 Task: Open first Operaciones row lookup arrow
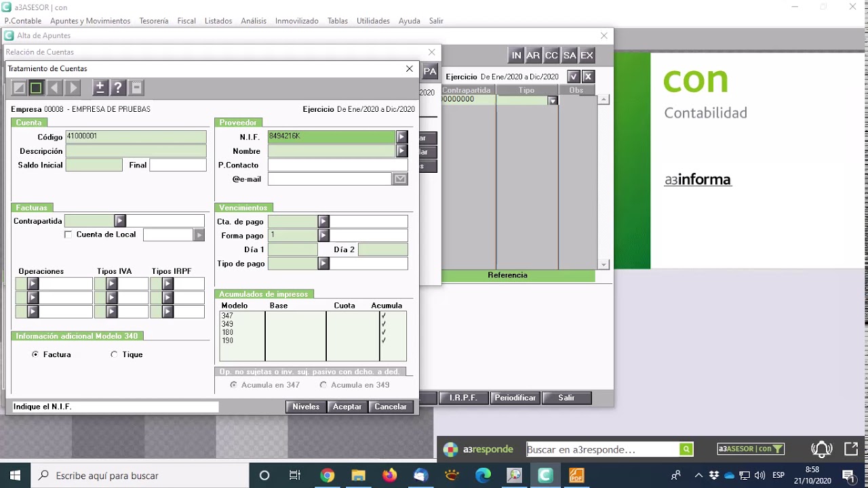click(x=33, y=284)
